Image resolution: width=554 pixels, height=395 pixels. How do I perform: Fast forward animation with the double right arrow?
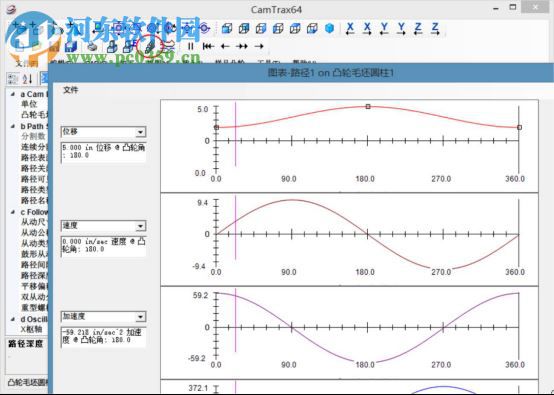[242, 46]
